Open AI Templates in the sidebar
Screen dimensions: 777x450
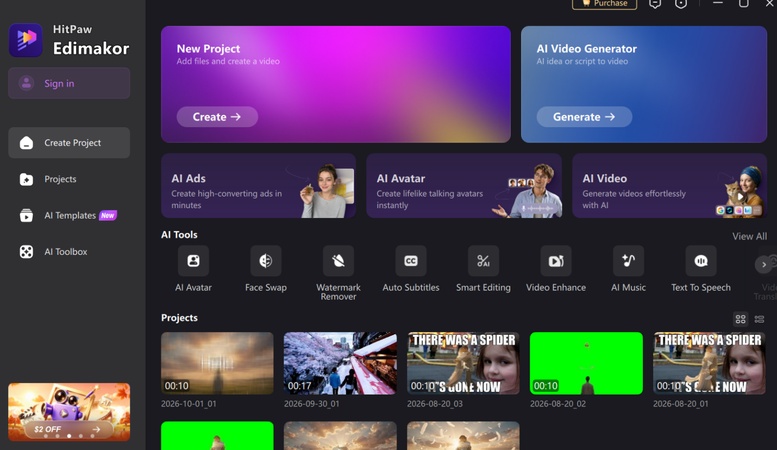click(x=69, y=216)
